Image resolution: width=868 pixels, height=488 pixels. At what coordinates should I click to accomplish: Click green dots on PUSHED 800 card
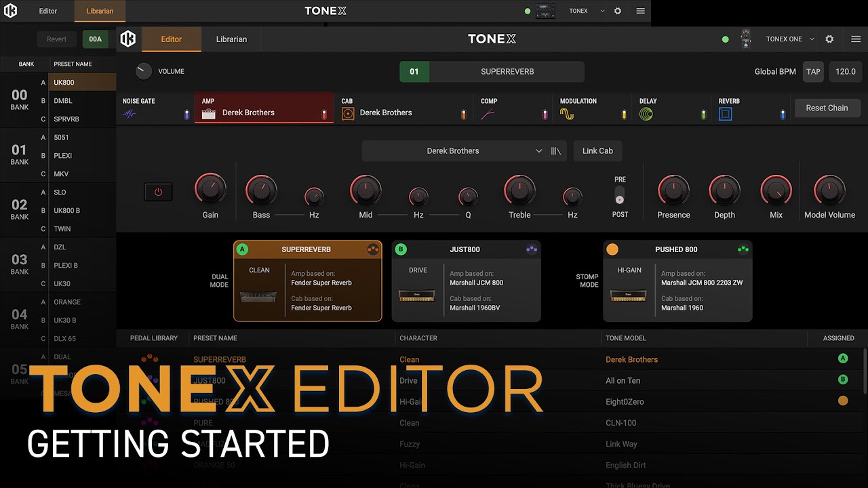pyautogui.click(x=743, y=249)
